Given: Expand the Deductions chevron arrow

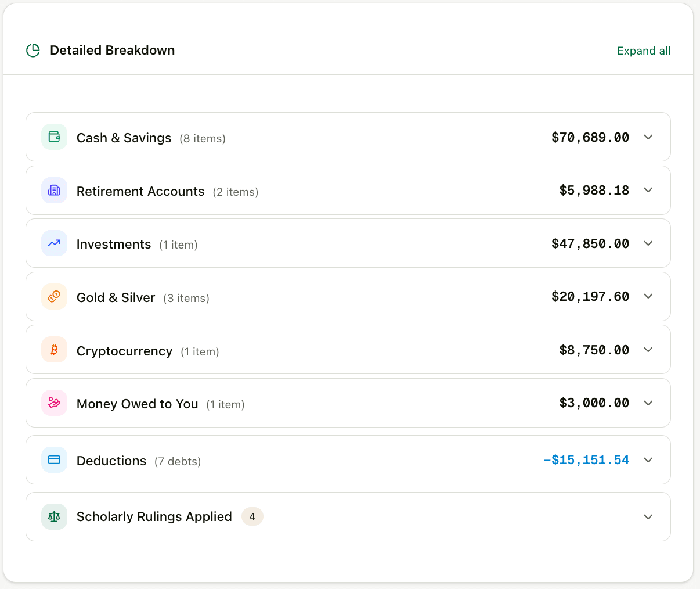Looking at the screenshot, I should (x=648, y=460).
